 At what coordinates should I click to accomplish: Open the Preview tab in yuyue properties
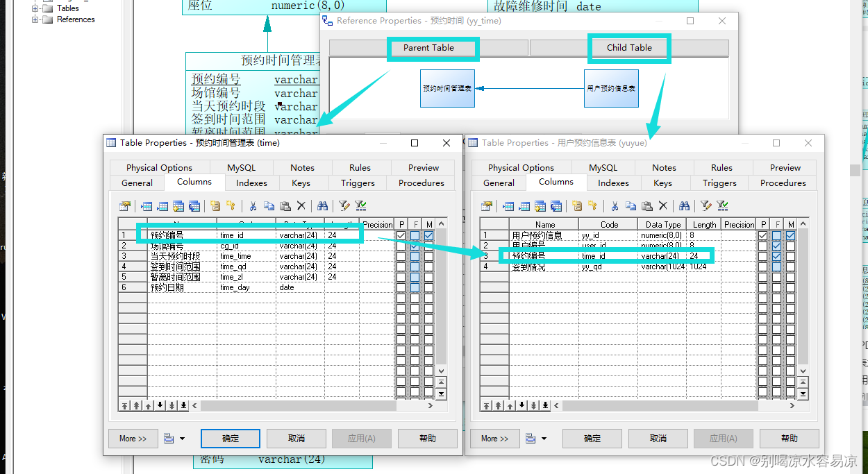click(784, 167)
